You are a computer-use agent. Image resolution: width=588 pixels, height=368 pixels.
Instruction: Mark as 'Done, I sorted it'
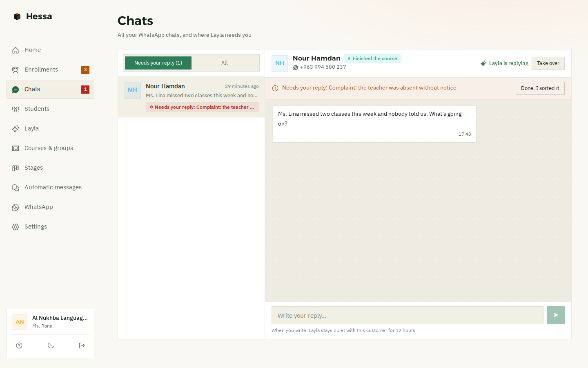[540, 88]
